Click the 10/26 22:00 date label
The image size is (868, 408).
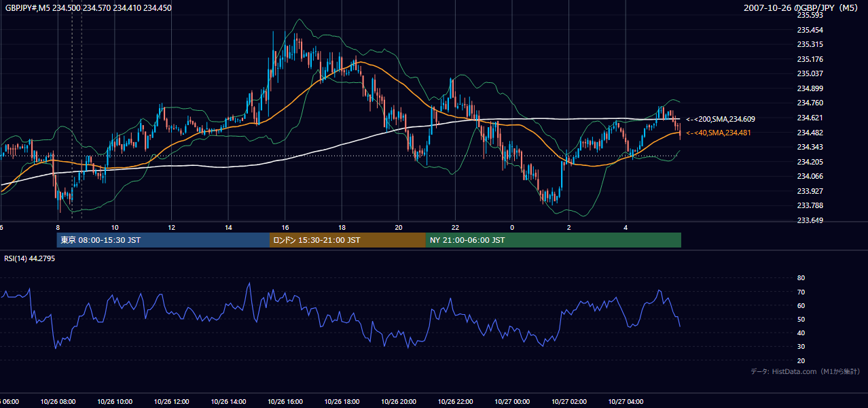(455, 402)
